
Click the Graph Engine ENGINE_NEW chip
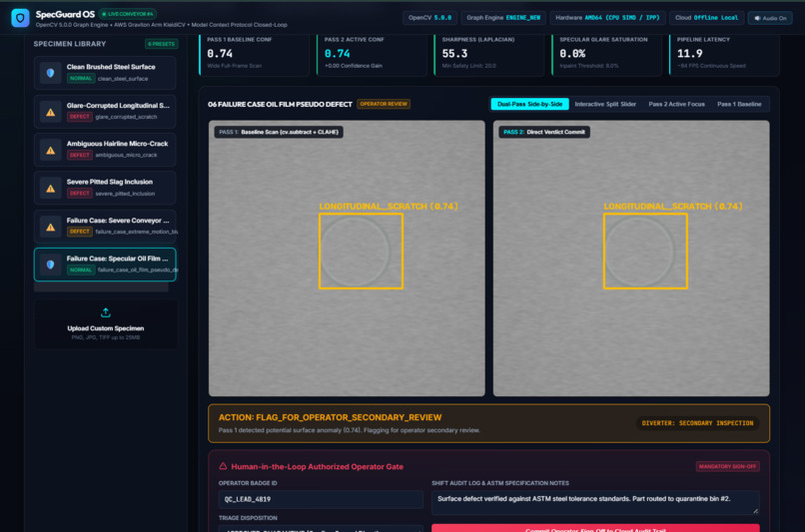(503, 18)
